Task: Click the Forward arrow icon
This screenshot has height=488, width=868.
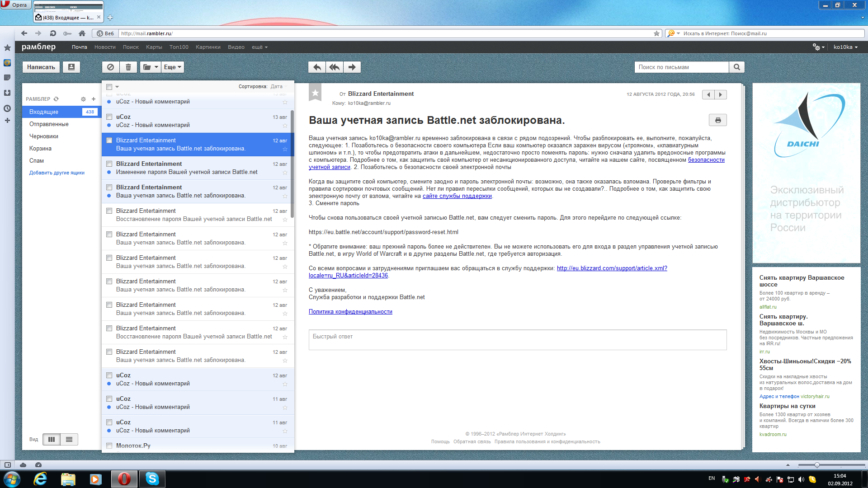Action: pyautogui.click(x=352, y=67)
